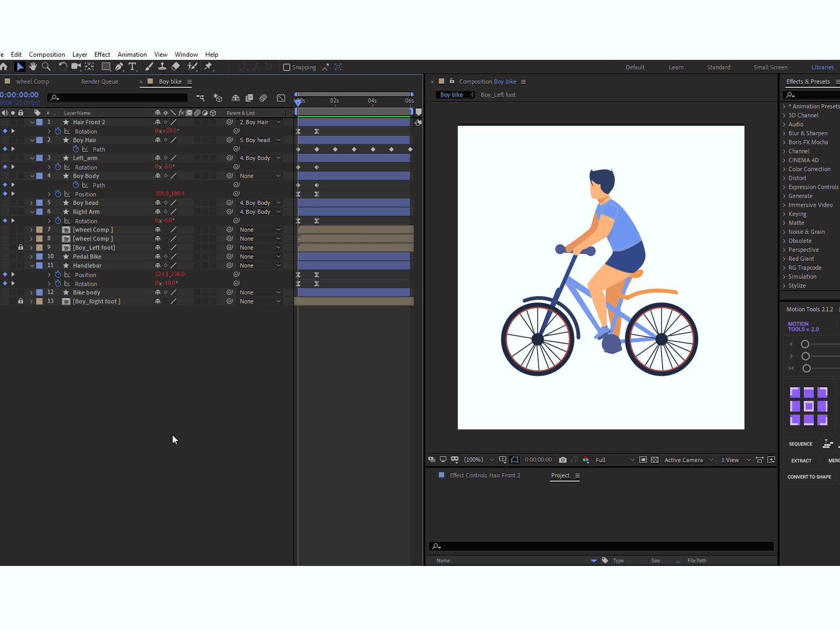This screenshot has width=840, height=630.
Task: Select the Type tool
Action: pos(133,66)
